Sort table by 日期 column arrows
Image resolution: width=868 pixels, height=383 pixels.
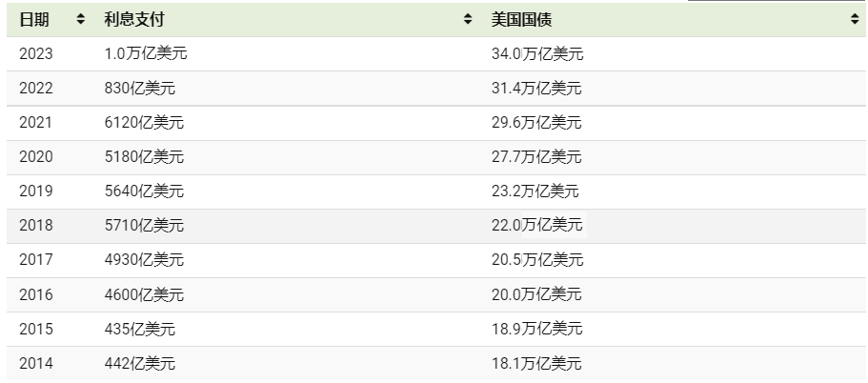point(80,20)
